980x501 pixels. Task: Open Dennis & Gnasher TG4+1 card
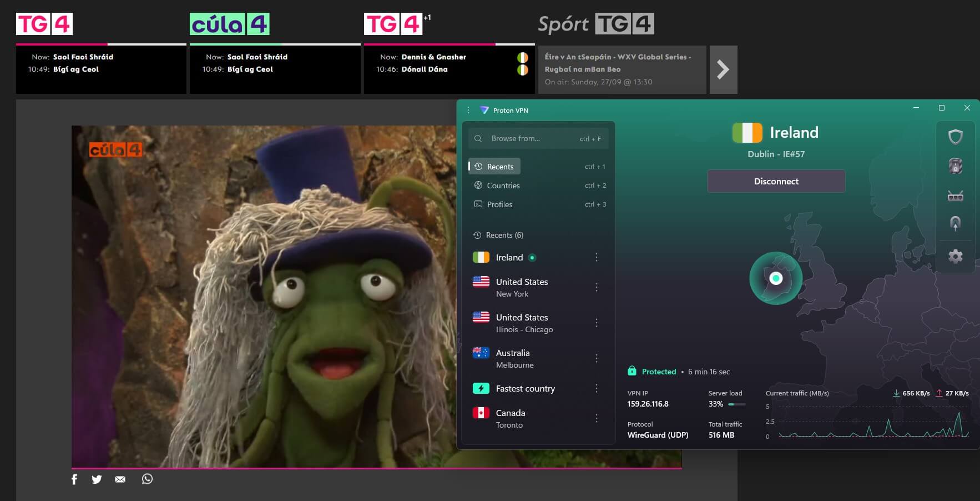point(449,69)
